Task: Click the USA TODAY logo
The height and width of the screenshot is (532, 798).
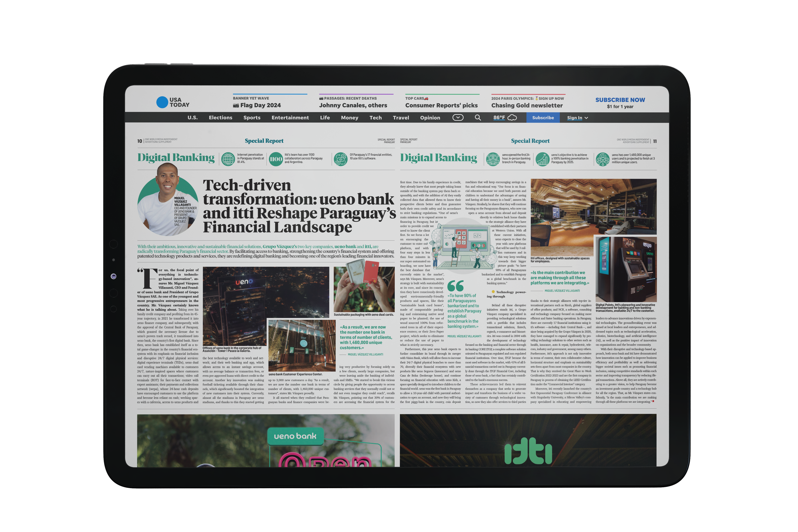Action: [x=173, y=102]
